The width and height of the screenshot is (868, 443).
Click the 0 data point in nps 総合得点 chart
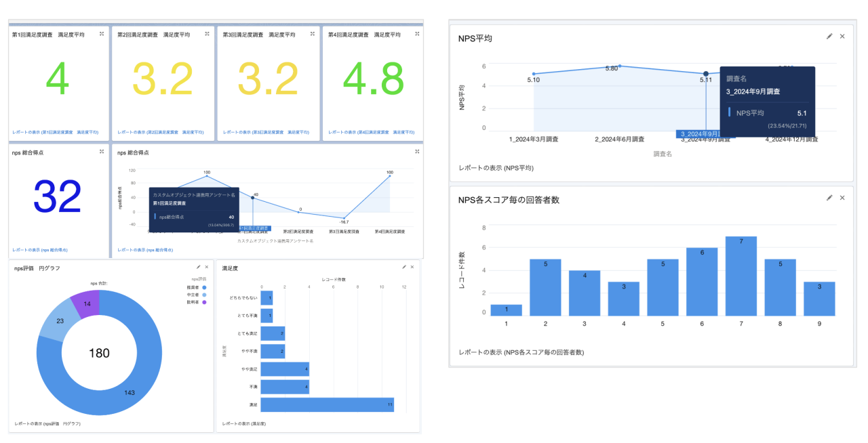coord(298,211)
